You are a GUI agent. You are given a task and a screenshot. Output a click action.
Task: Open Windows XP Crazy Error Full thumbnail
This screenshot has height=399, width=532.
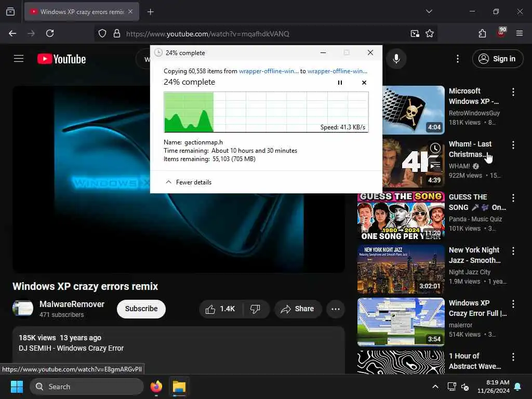click(401, 322)
